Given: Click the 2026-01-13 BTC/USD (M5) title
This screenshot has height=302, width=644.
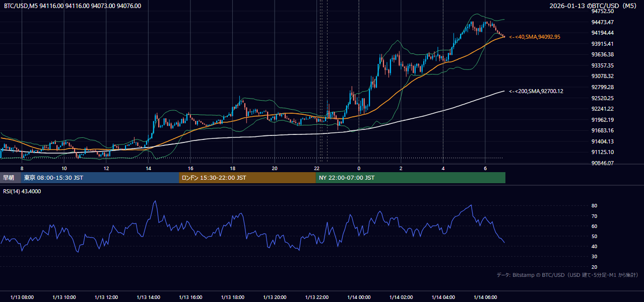Looking at the screenshot, I should [x=594, y=6].
